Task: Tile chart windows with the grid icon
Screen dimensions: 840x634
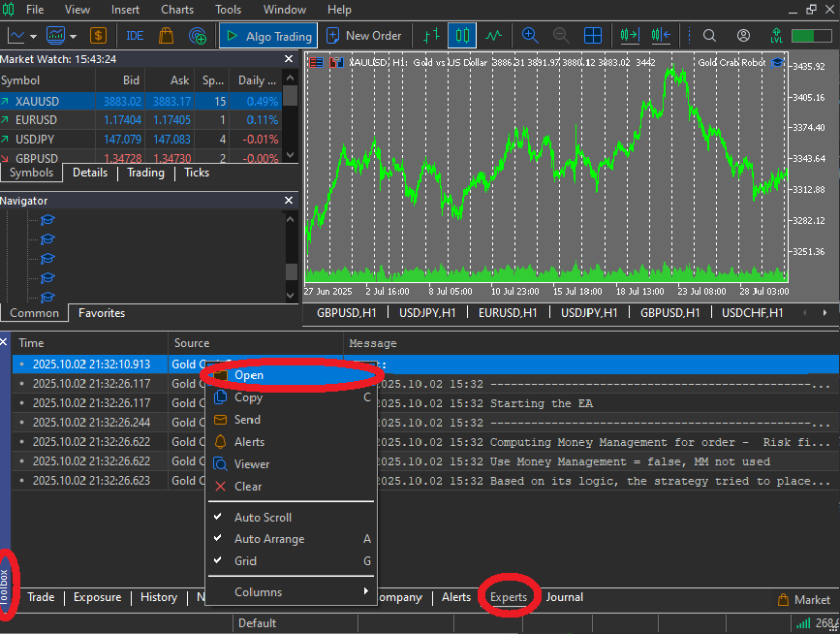Action: [592, 36]
